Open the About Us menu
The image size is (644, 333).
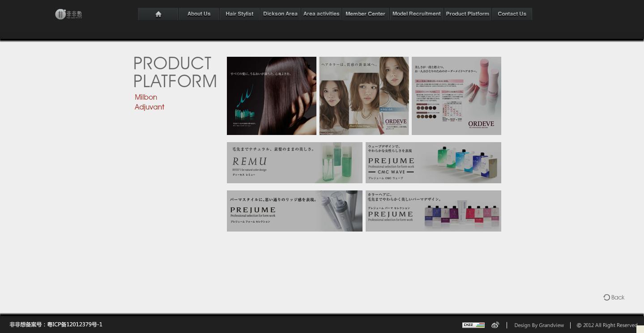tap(199, 14)
